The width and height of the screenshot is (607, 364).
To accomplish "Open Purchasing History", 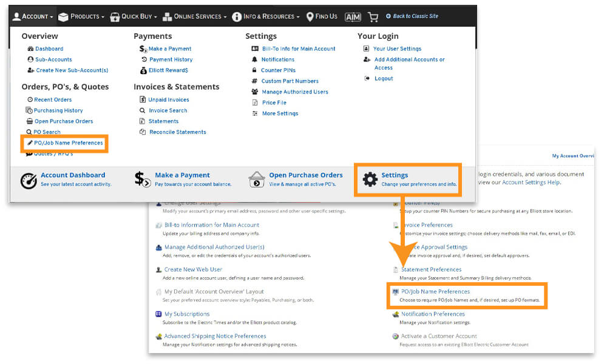I will tap(58, 110).
